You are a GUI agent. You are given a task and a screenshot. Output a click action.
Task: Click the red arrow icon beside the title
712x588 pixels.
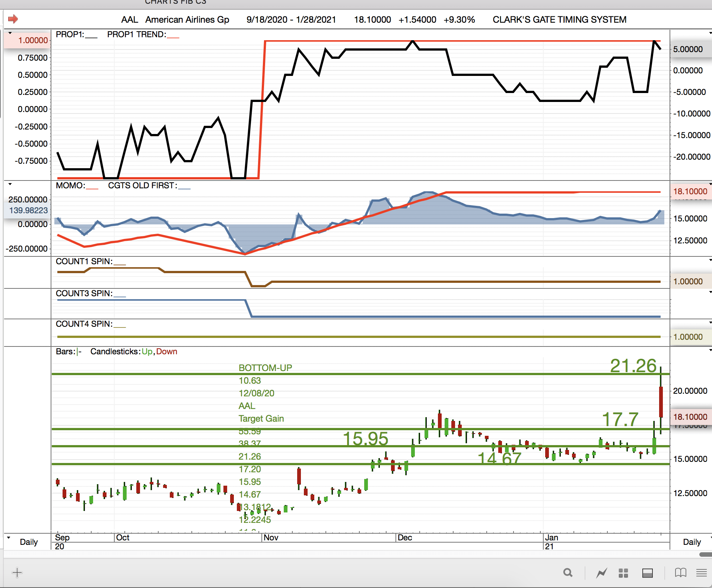coord(13,19)
